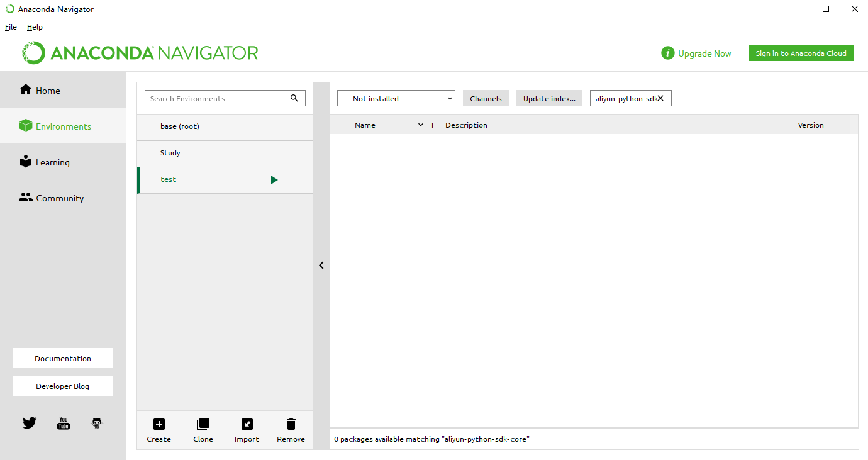This screenshot has height=460, width=868.
Task: Click the Home house icon
Action: pos(26,89)
